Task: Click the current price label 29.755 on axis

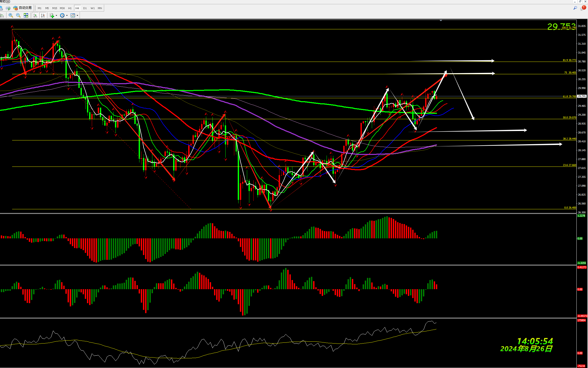Action: coord(582,96)
